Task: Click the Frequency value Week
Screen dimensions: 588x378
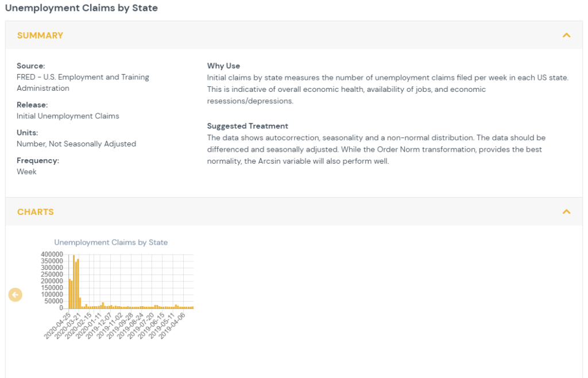Action: click(26, 172)
